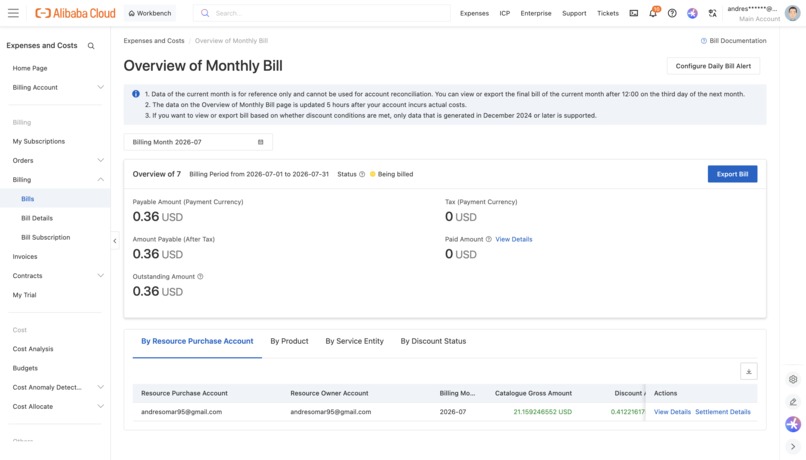
Task: Open Settlement Details in the table row
Action: point(723,412)
